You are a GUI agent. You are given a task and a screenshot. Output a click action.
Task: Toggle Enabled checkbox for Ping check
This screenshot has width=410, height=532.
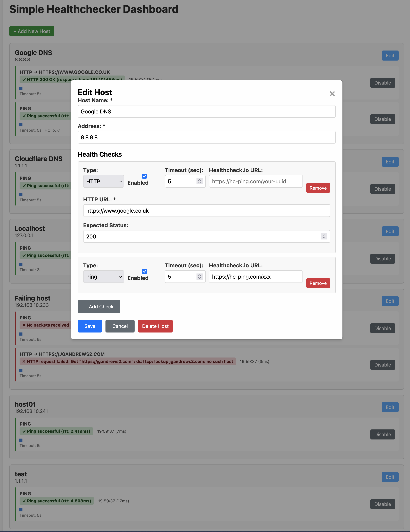pos(144,271)
